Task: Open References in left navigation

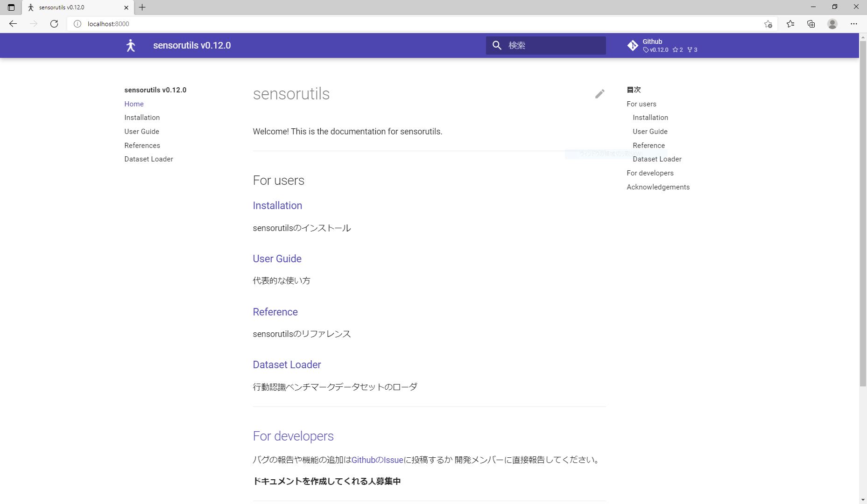Action: click(142, 146)
